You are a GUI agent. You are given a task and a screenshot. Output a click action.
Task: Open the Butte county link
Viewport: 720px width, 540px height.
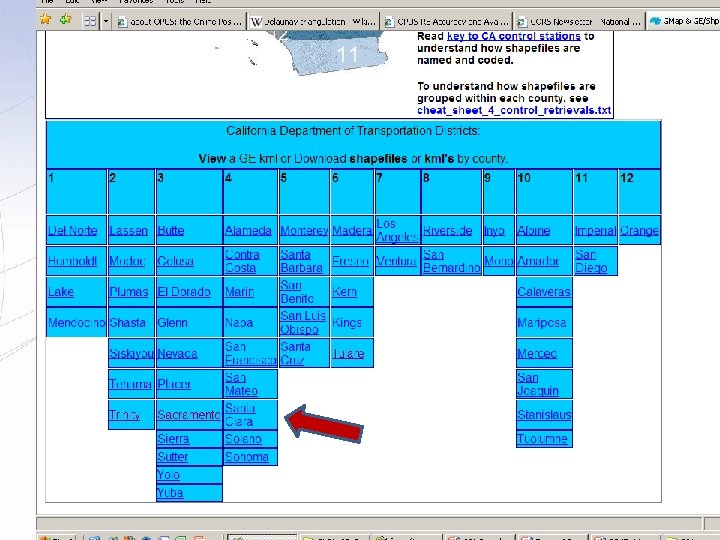tap(170, 231)
